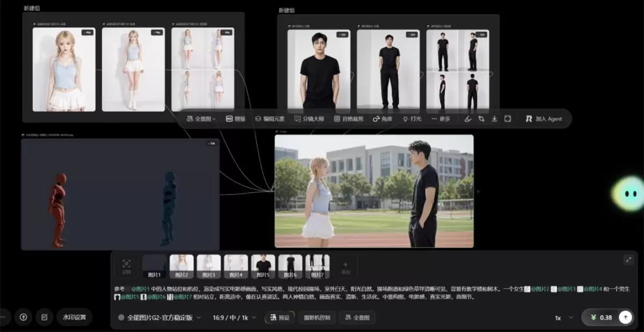Image resolution: width=644 pixels, height=332 pixels.
Task: Click the 预设 preset button
Action: click(280, 317)
